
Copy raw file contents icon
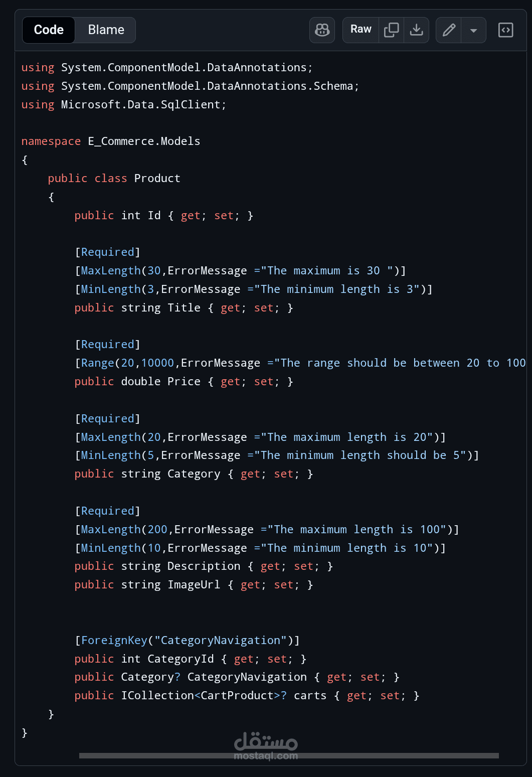point(391,30)
